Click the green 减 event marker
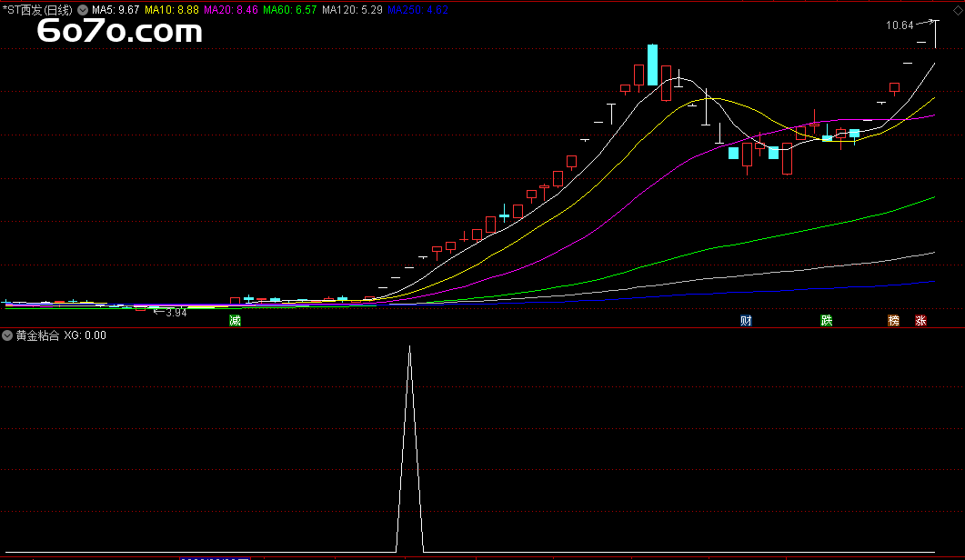Screen dimensions: 965x560 click(235, 321)
